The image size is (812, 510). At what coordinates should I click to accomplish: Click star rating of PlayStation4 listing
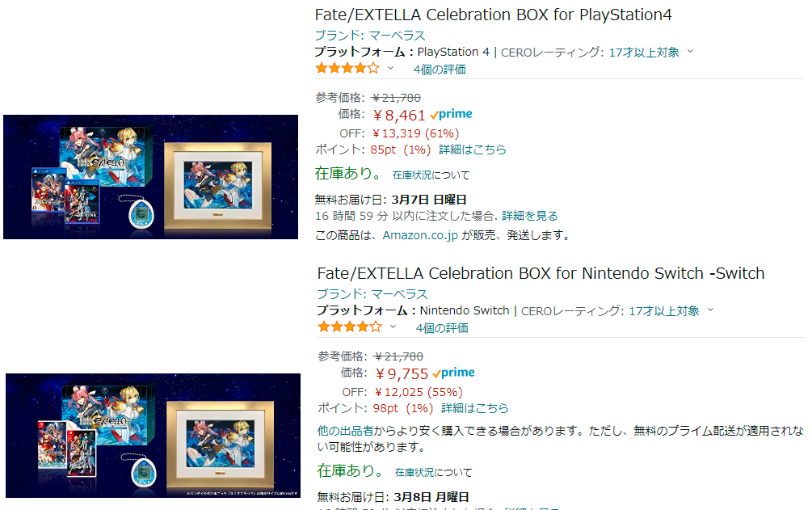pyautogui.click(x=347, y=69)
